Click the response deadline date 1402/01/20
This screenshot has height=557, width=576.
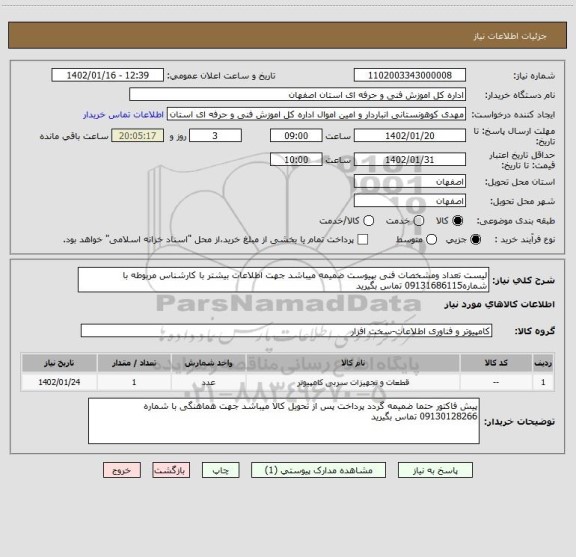410,136
